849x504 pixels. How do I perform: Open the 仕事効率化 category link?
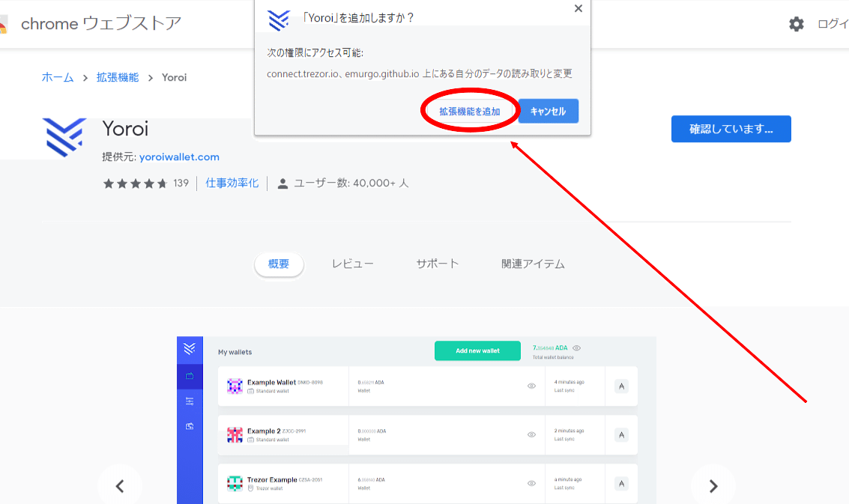232,183
